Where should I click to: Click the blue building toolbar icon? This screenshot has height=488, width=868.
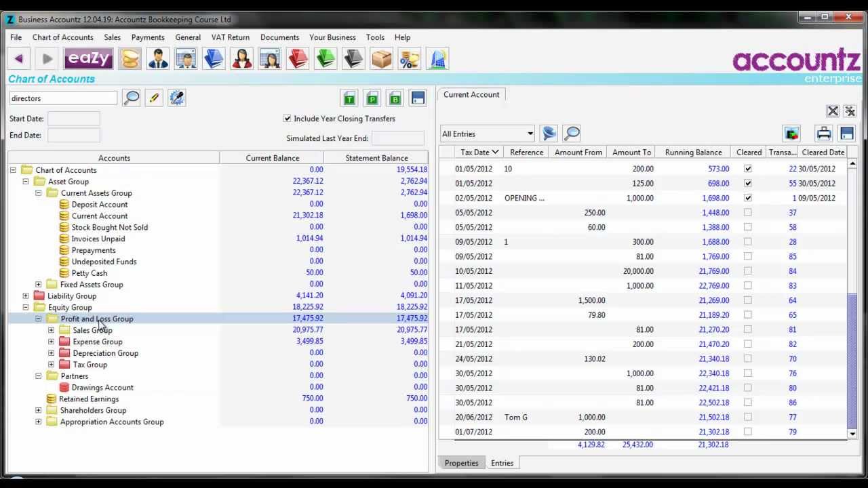tap(437, 59)
